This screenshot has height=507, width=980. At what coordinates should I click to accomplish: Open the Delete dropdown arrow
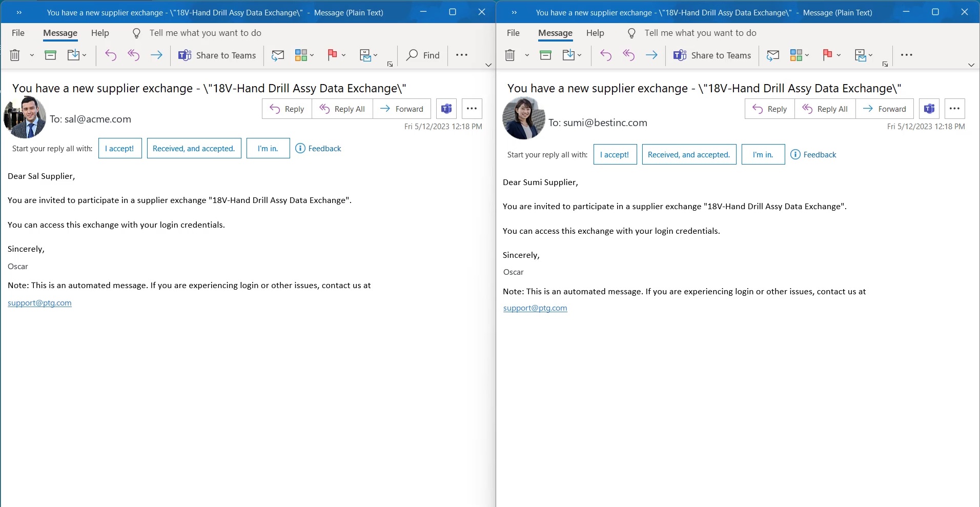[32, 55]
